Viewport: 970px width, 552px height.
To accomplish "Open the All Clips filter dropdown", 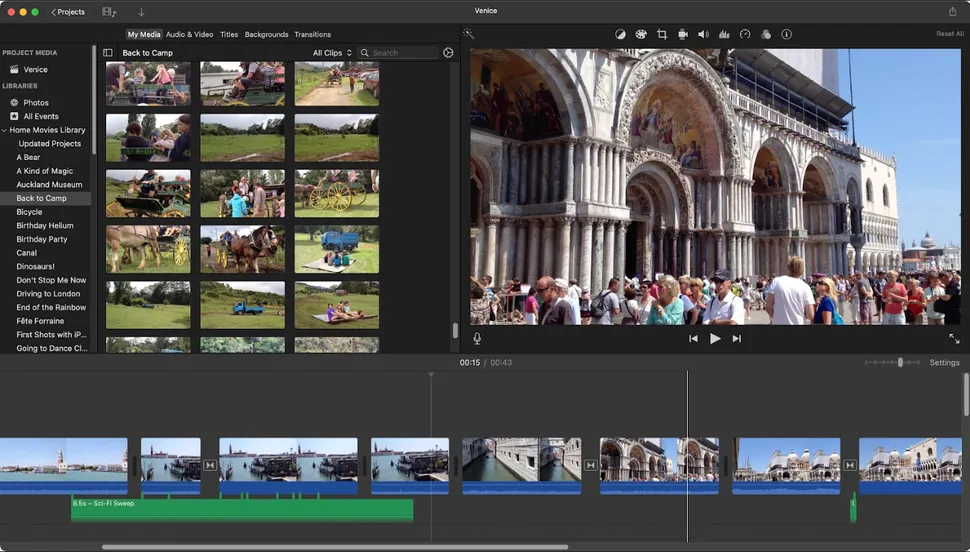I will (332, 53).
